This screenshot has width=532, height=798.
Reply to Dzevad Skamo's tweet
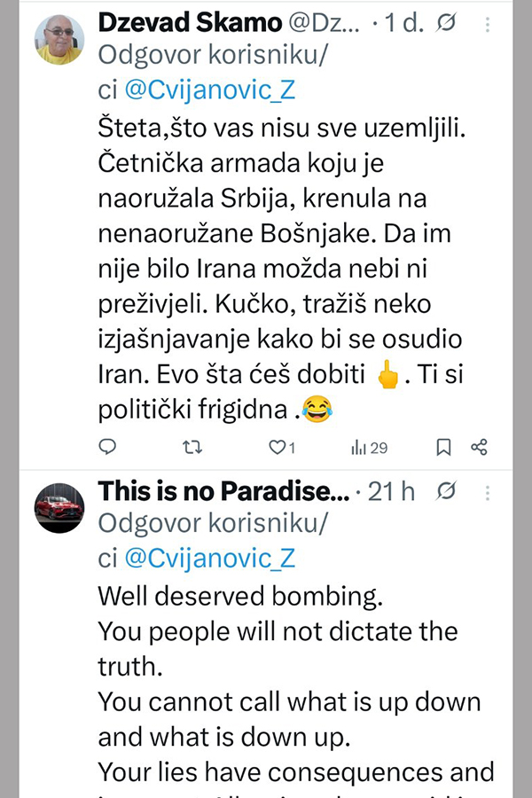106,448
